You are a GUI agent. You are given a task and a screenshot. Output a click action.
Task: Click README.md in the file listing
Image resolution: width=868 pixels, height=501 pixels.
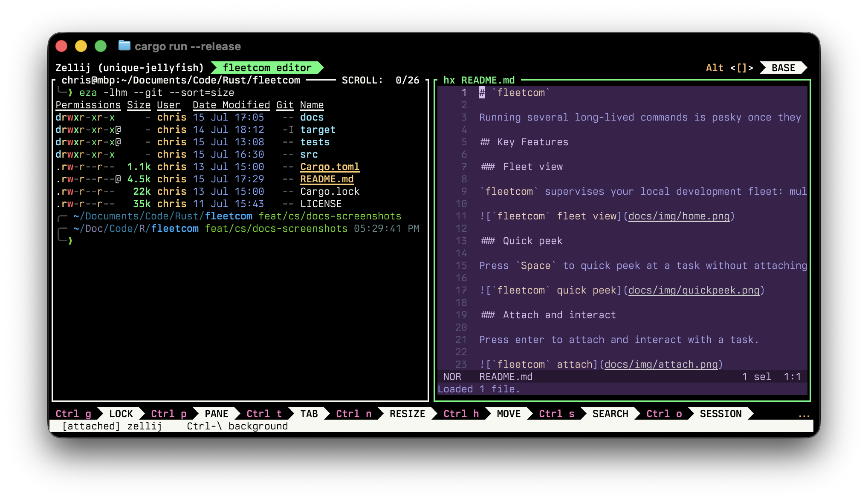click(327, 179)
